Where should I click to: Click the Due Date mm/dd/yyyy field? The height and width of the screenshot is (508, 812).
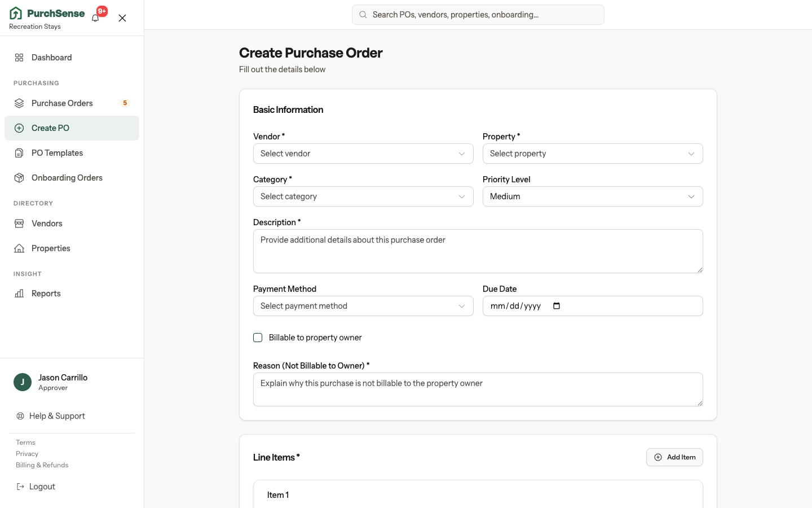click(x=593, y=306)
